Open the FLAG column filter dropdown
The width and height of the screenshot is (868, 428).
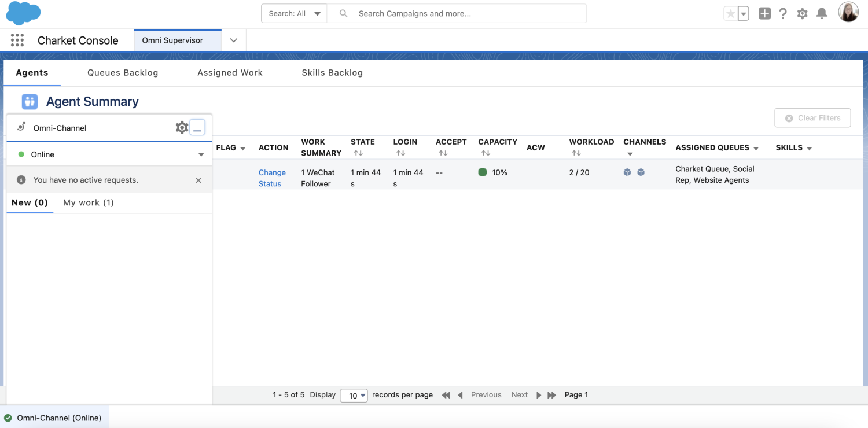pyautogui.click(x=242, y=149)
